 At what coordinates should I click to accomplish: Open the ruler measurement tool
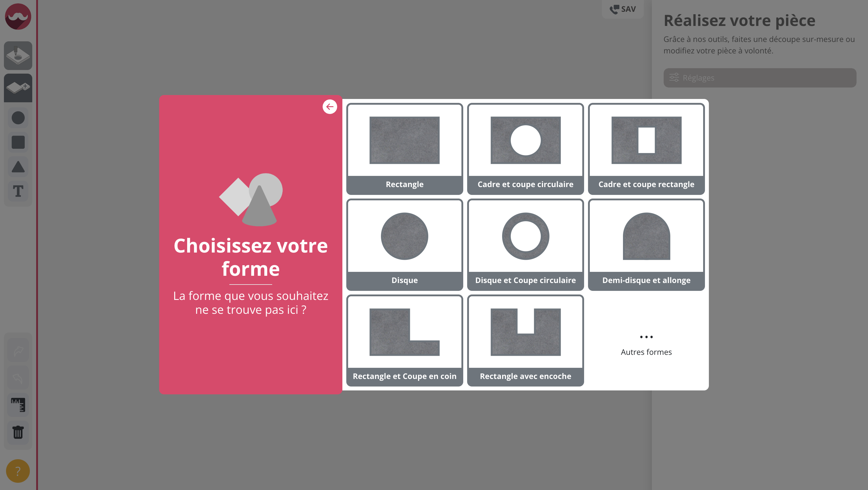18,404
